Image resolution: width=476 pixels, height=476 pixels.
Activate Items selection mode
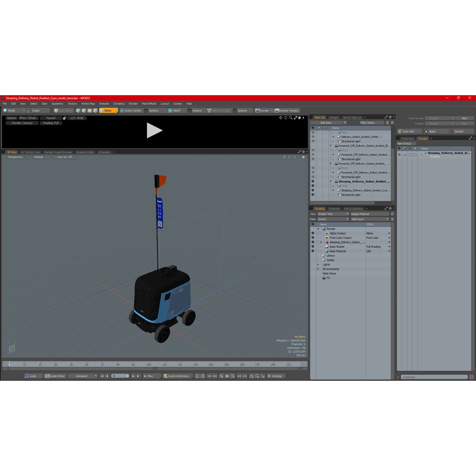click(108, 111)
